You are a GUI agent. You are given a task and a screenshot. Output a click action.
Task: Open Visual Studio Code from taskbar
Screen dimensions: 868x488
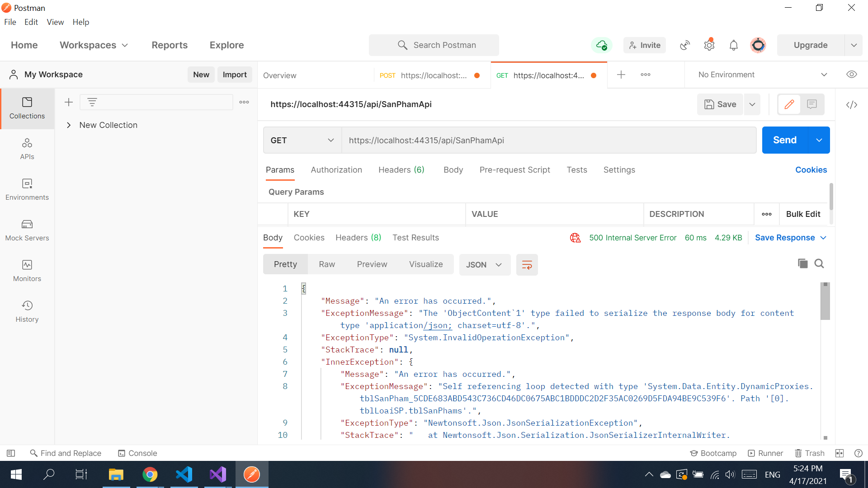[x=184, y=474]
